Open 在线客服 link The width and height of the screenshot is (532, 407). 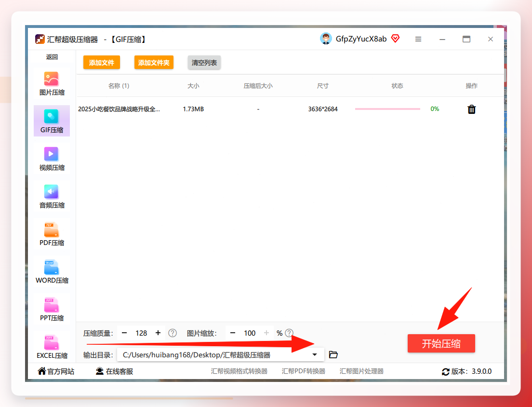[114, 371]
